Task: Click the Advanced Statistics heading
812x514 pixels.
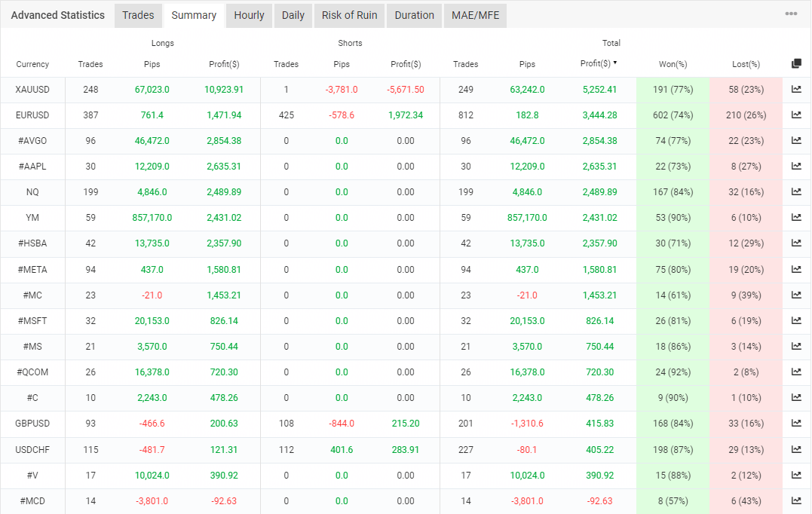Action: click(x=57, y=16)
